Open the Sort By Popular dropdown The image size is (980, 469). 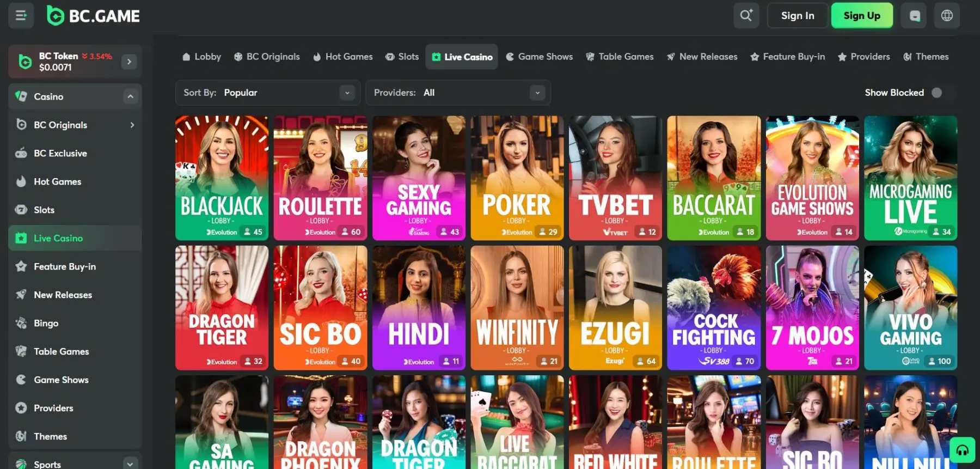(268, 93)
